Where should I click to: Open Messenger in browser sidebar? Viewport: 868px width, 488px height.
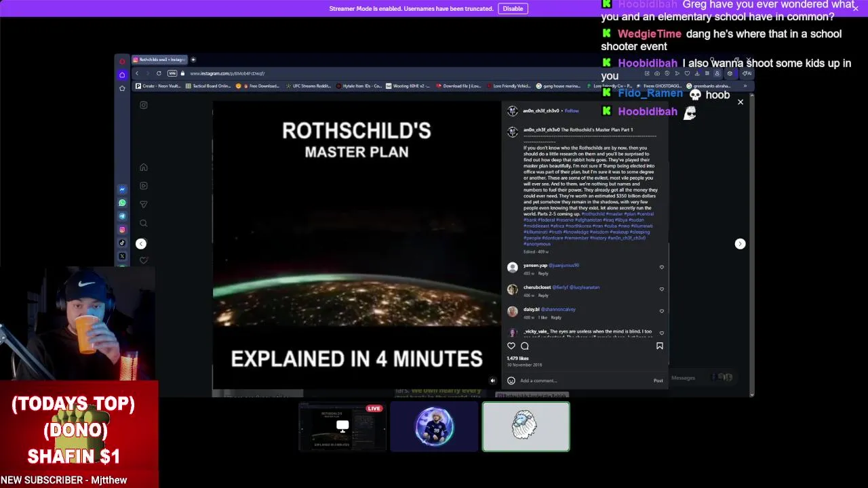pyautogui.click(x=122, y=190)
